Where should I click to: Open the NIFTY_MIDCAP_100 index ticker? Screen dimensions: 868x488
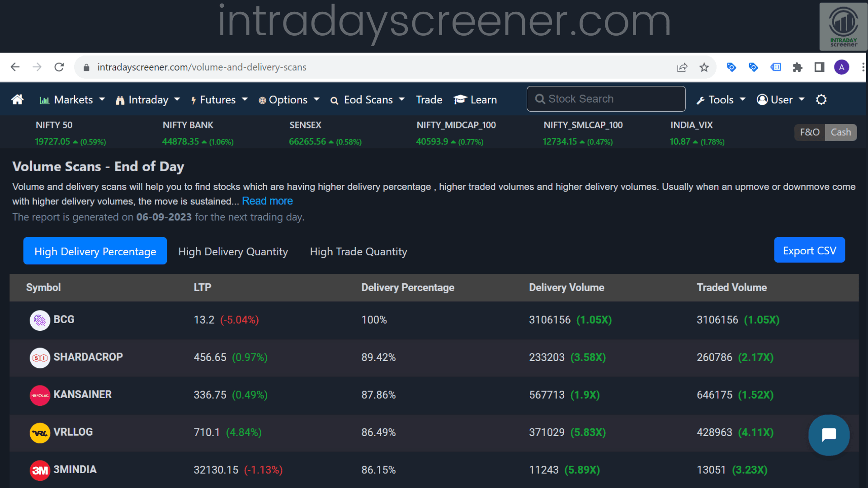point(456,133)
